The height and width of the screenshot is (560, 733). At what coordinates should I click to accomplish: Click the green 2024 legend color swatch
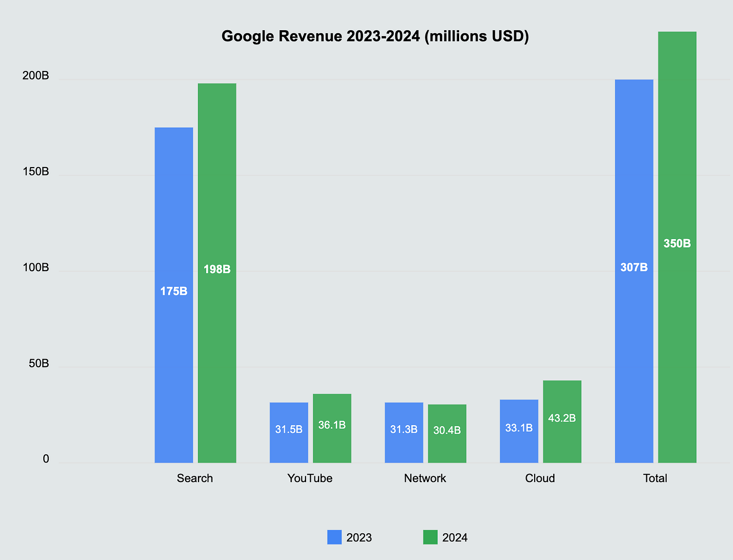coord(429,537)
